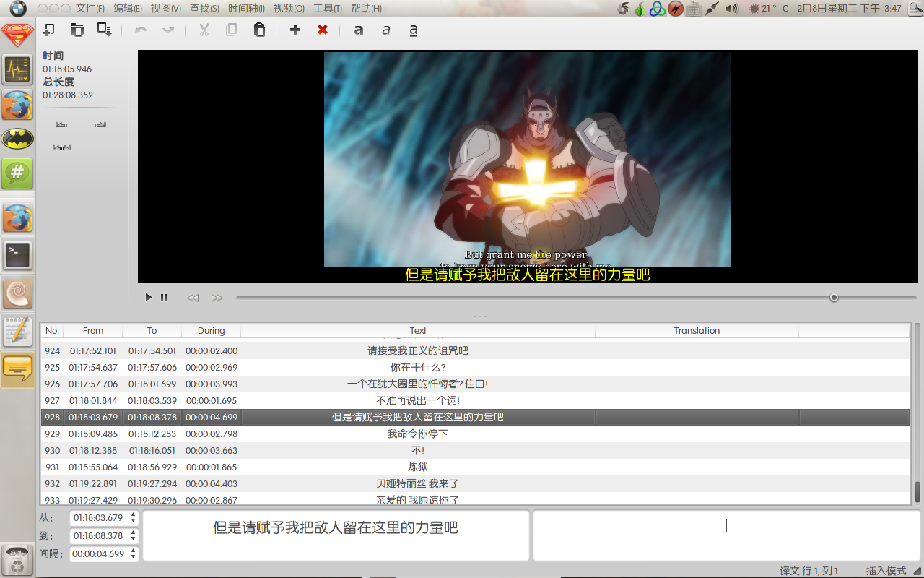Click the undo arrow icon
Viewport: 924px width, 578px height.
[x=141, y=30]
